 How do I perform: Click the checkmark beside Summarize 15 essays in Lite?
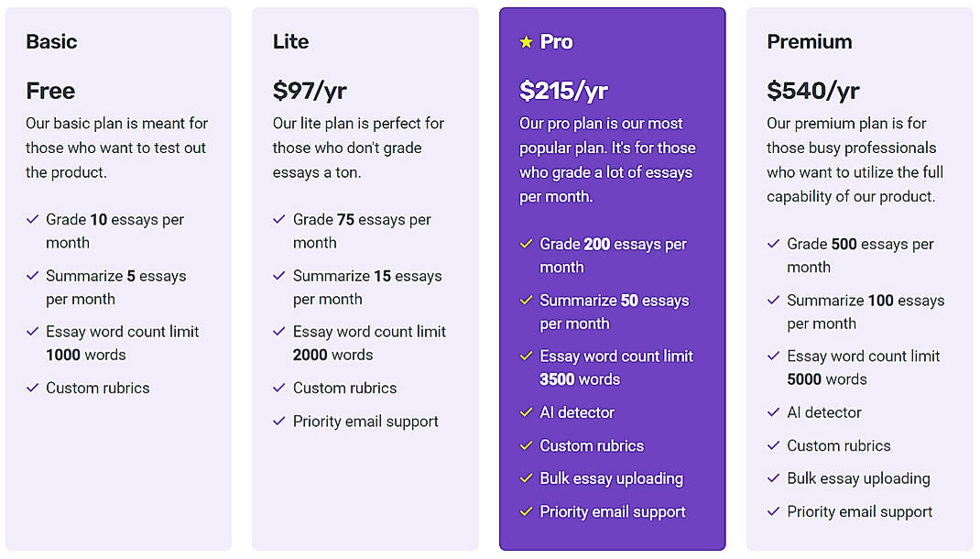click(278, 276)
